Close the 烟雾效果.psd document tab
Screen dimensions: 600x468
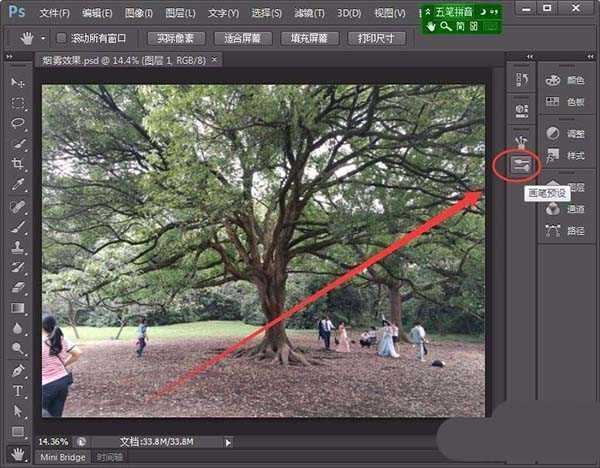point(214,60)
